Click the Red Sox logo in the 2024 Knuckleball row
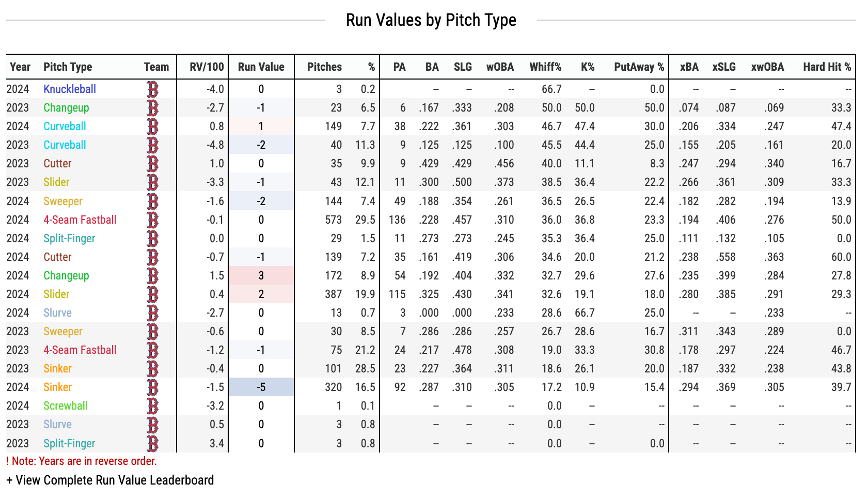The image size is (868, 499). (152, 89)
